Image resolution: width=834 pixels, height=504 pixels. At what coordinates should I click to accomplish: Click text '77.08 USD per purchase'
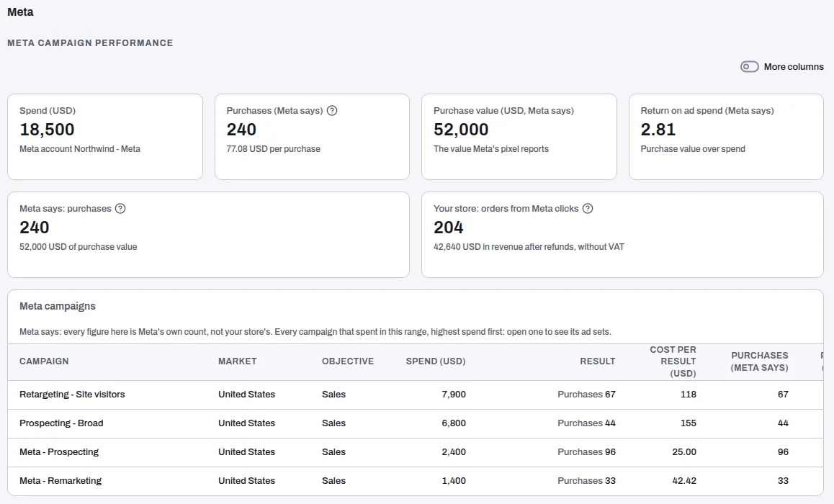tap(274, 149)
